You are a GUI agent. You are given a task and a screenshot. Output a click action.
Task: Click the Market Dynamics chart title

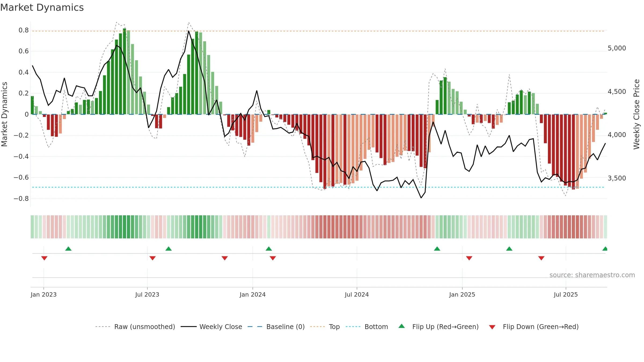(x=42, y=8)
